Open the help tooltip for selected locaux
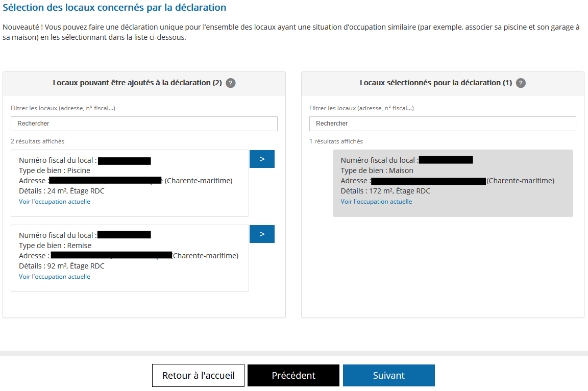The image size is (588, 391). pos(521,83)
